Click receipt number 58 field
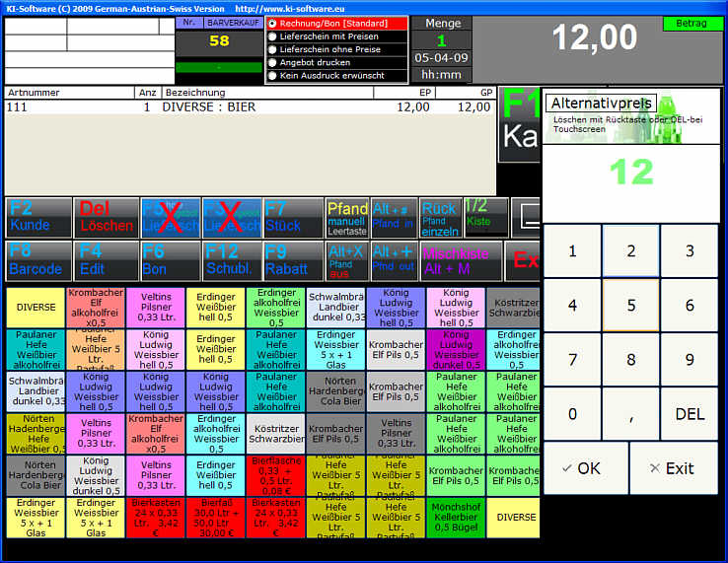 pos(219,41)
